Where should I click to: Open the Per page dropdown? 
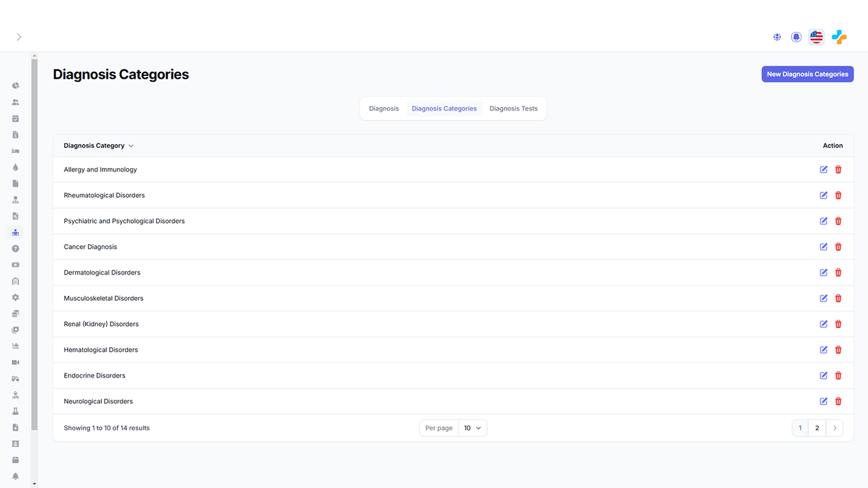coord(472,428)
